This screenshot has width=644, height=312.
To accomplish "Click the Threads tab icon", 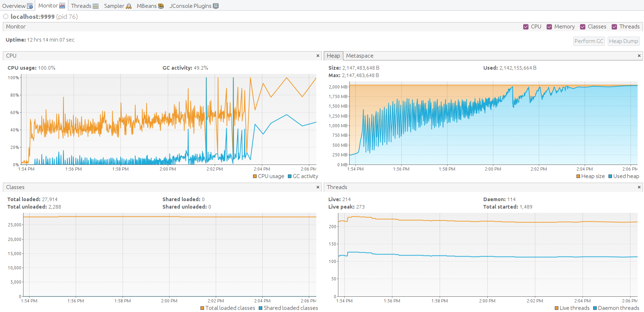I will 96,6.
